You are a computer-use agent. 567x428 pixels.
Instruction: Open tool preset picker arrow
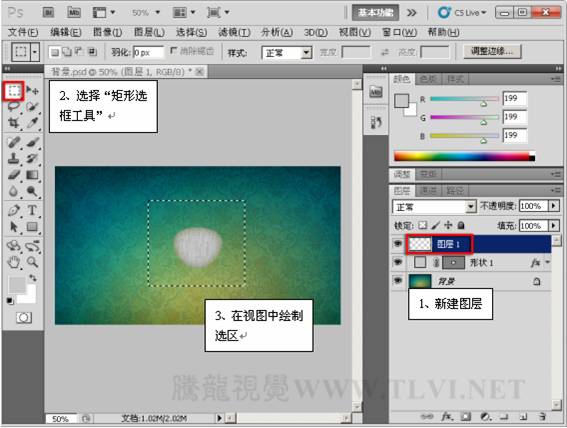pos(35,52)
